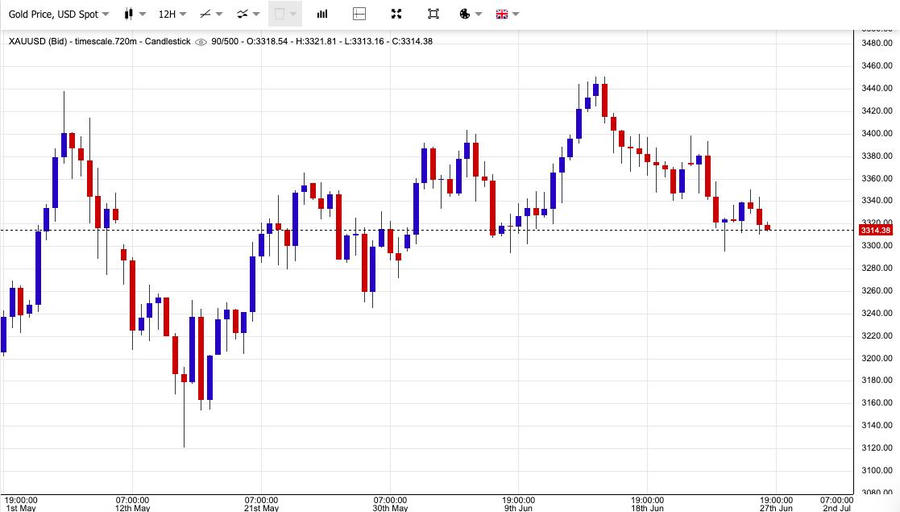Open the candlestick chart type selector
Viewport: 900px width, 512px height.
(x=134, y=14)
